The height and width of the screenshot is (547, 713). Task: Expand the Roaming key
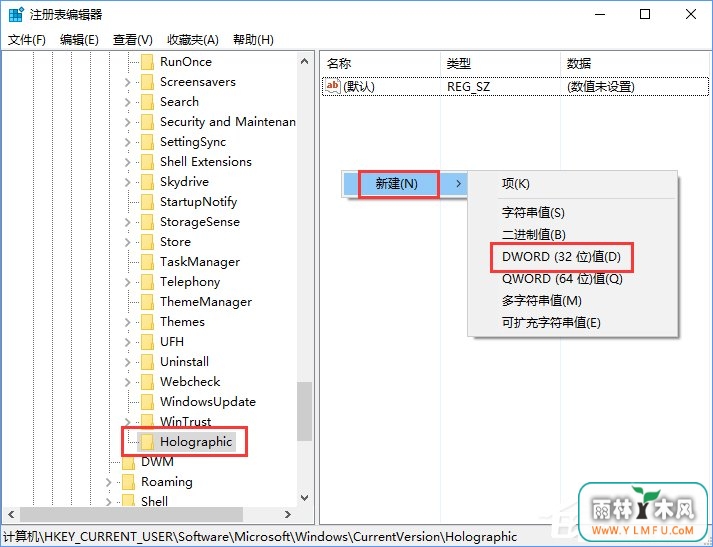click(108, 482)
